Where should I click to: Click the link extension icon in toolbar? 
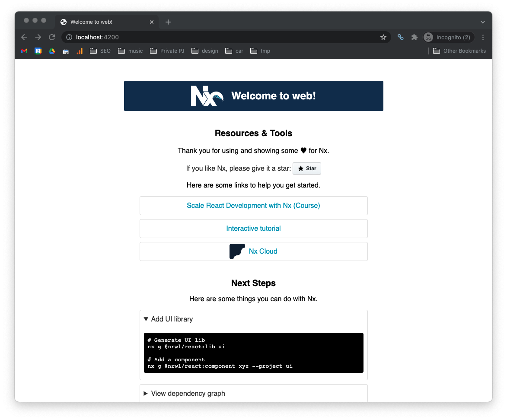coord(401,38)
